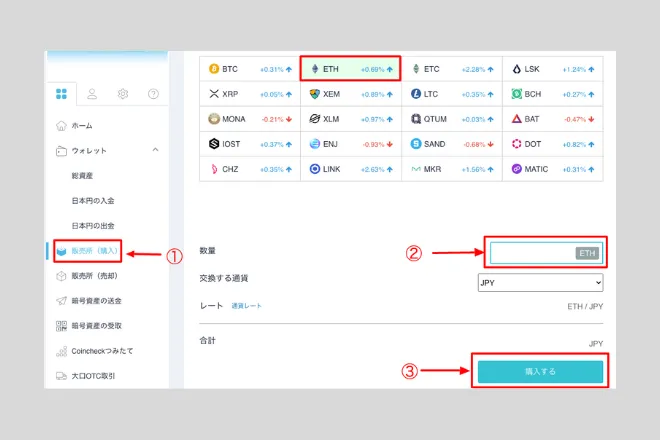Focus the ETH quantity input field

(x=546, y=253)
